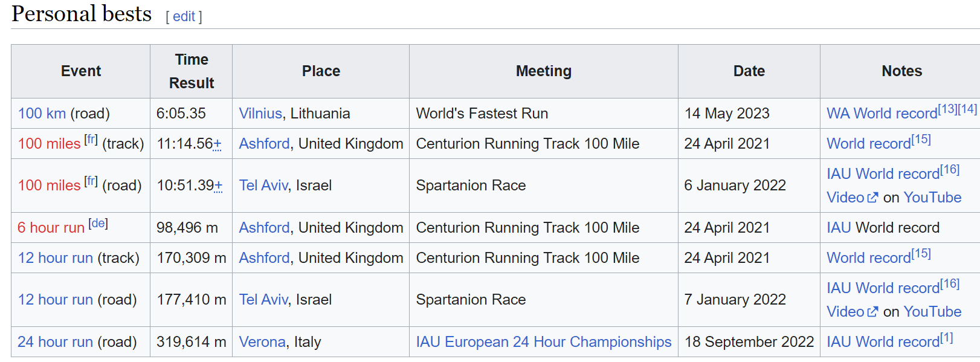The image size is (980, 362).
Task: Open citation 14 reference
Action: pyautogui.click(x=967, y=109)
